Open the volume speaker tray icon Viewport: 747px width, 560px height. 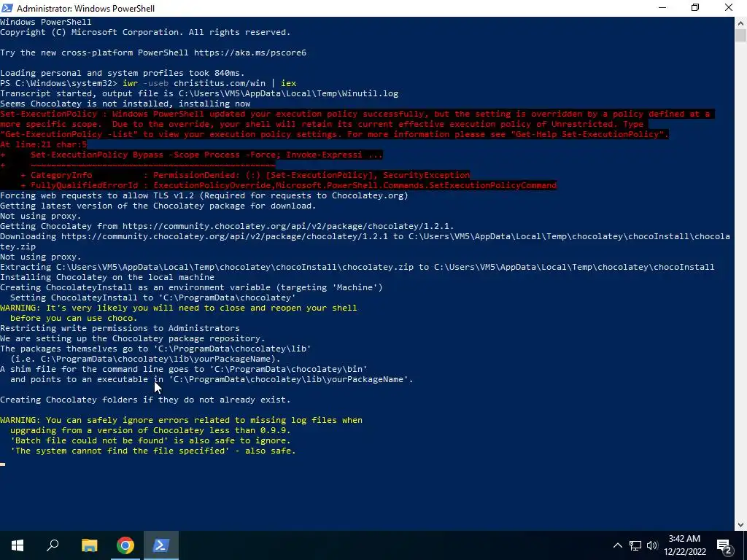(652, 545)
